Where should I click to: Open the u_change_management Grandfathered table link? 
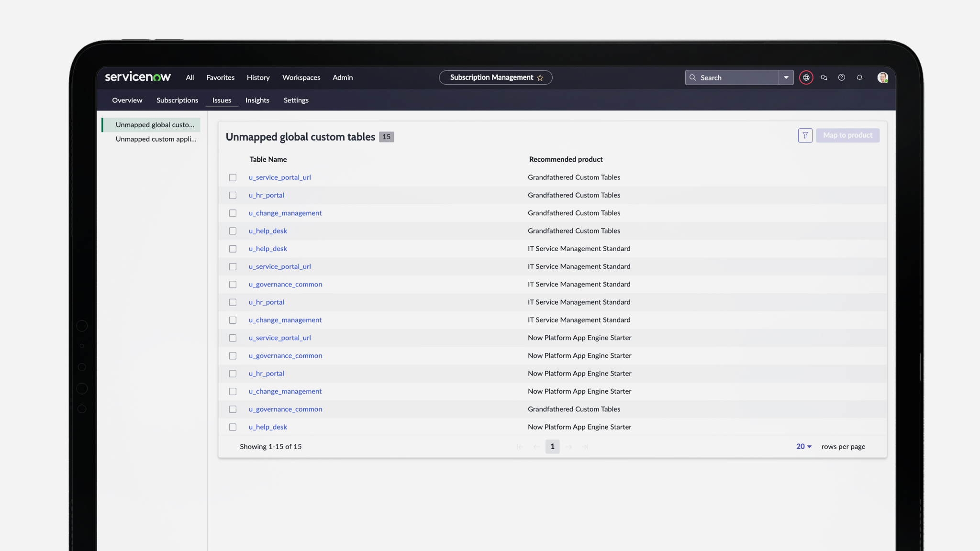(285, 213)
